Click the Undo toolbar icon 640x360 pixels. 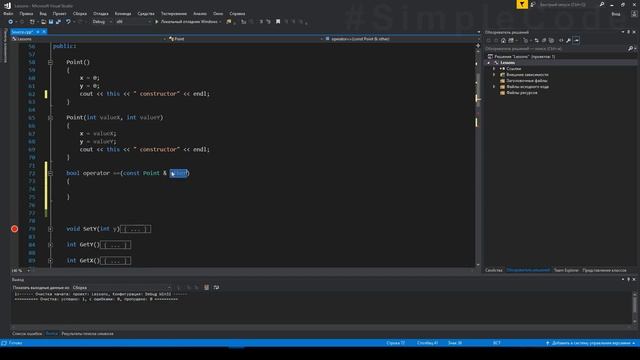pyautogui.click(x=68, y=22)
